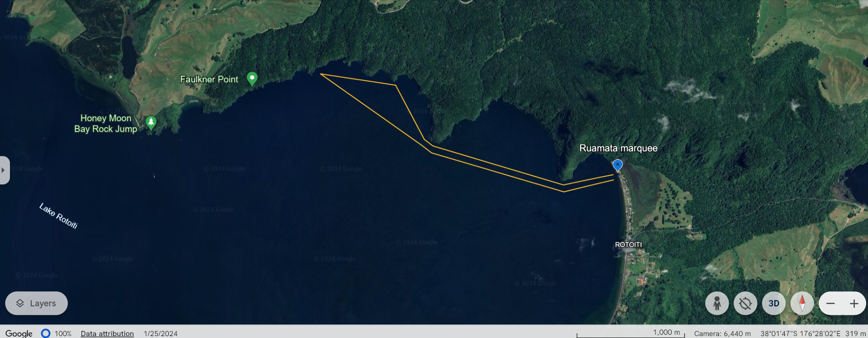
Task: Click the 1/25/2024 imagery date
Action: tap(161, 333)
